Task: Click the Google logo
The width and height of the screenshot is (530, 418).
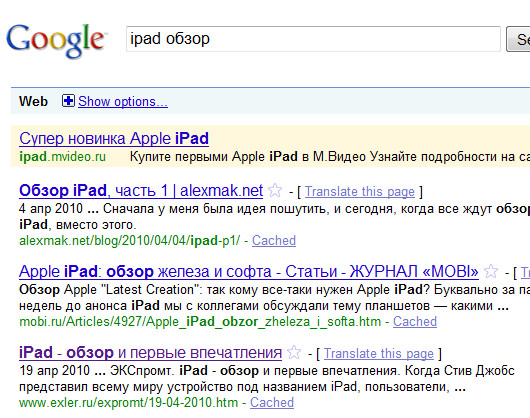Action: click(56, 41)
